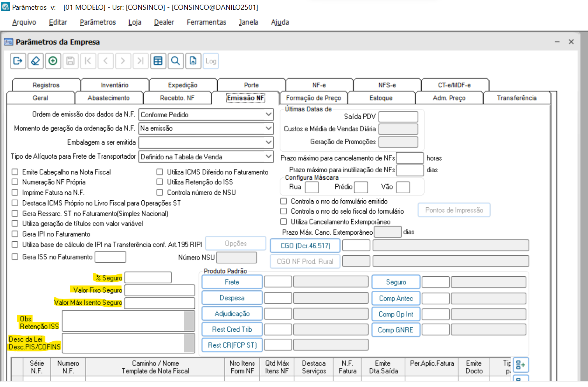Check Utiliza Retenção do ISS
The image size is (588, 387).
click(x=160, y=182)
